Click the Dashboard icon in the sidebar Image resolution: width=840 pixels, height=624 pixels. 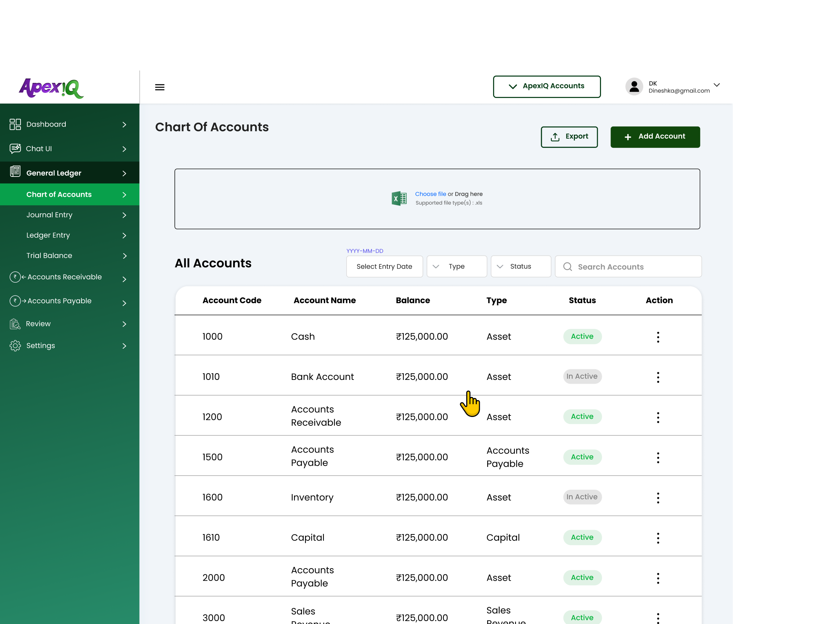tap(15, 124)
